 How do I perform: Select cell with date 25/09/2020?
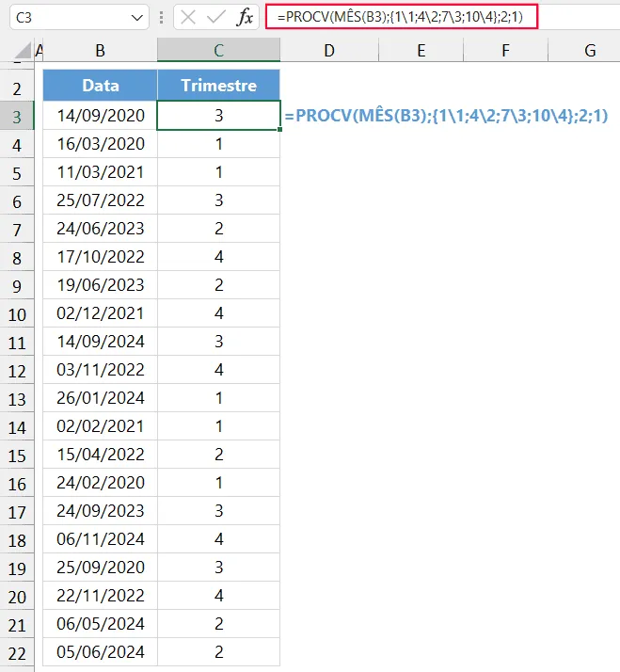[x=101, y=568]
